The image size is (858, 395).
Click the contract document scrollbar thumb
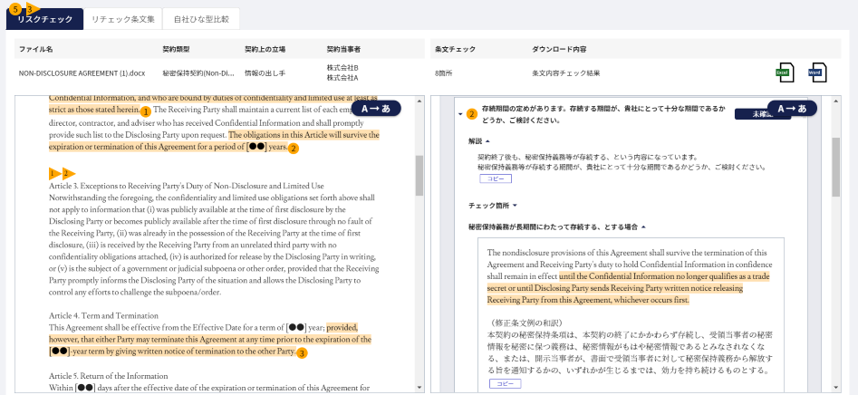point(419,175)
